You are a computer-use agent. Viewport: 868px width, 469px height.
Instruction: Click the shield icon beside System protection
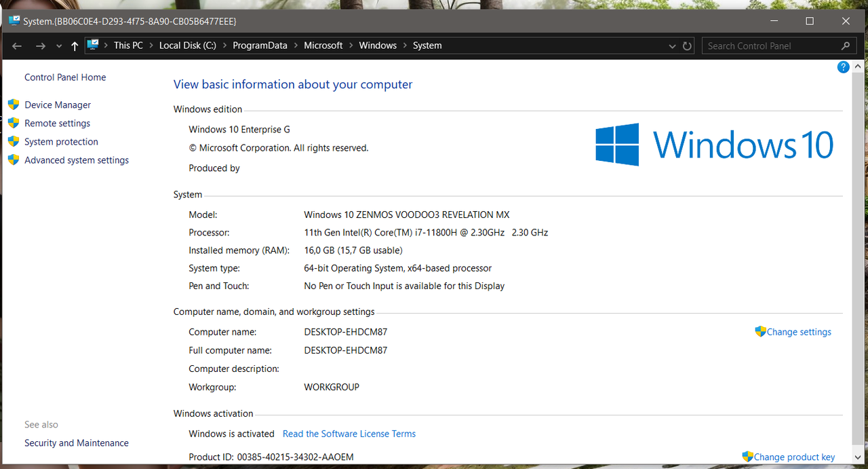(x=13, y=141)
